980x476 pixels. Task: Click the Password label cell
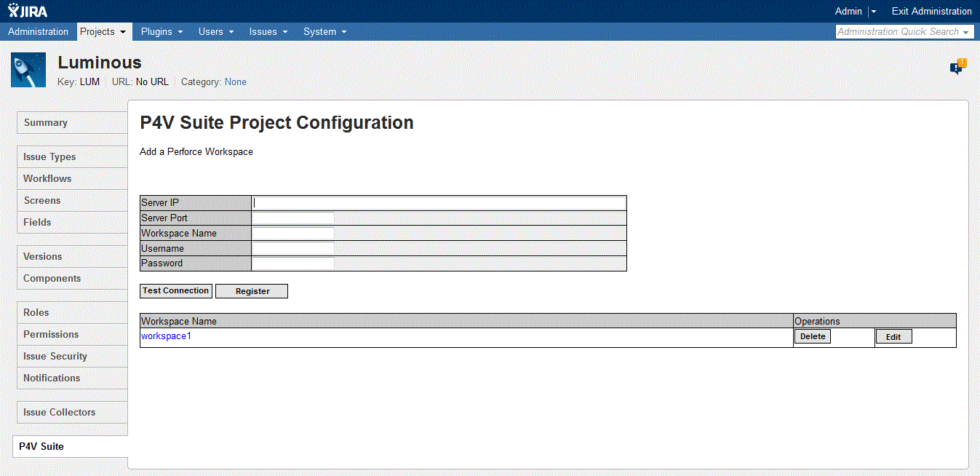pos(196,263)
